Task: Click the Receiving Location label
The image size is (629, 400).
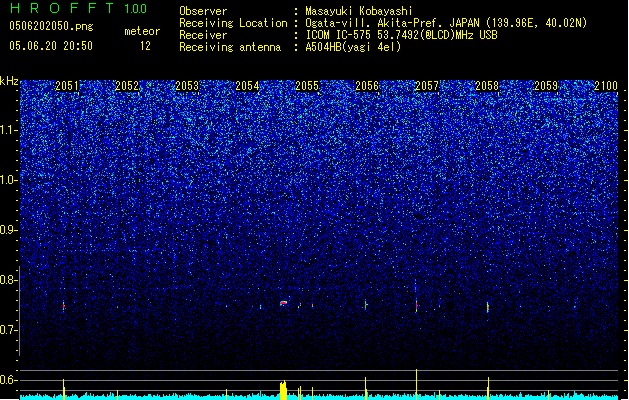Action: point(233,23)
